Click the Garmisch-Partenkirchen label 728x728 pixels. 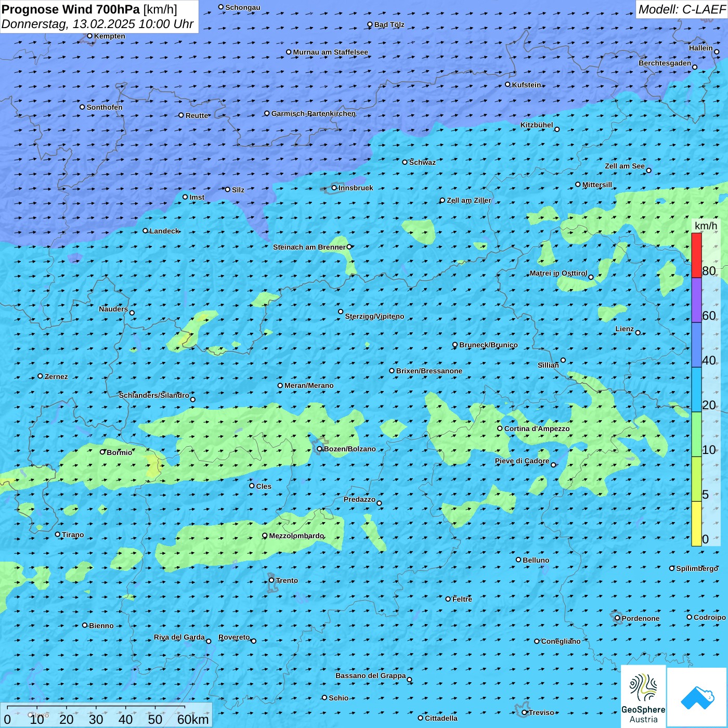coord(314,113)
